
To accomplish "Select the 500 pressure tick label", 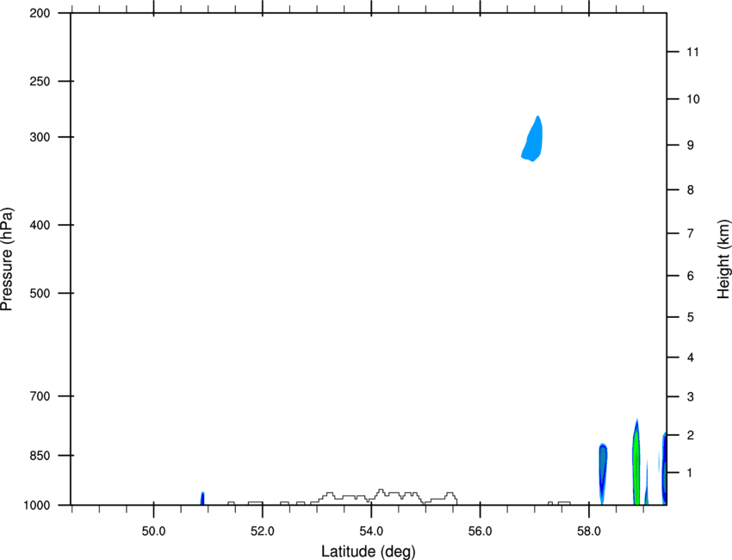I will pyautogui.click(x=40, y=293).
